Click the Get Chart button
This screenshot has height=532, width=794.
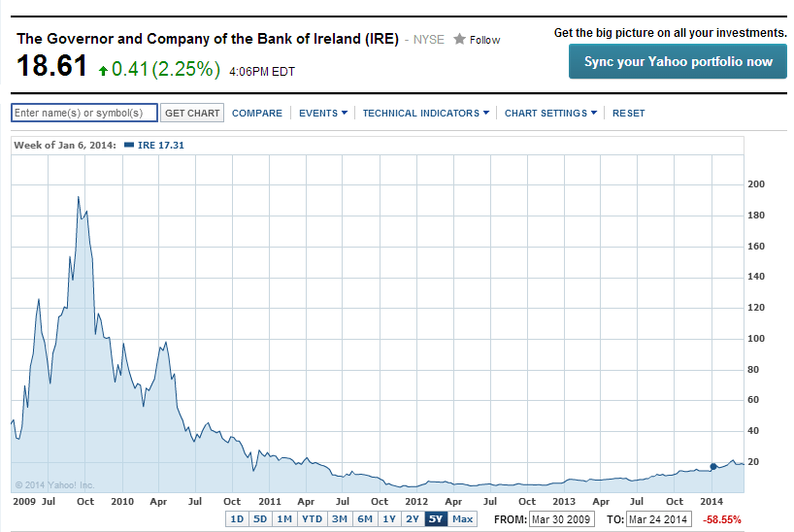[x=192, y=113]
